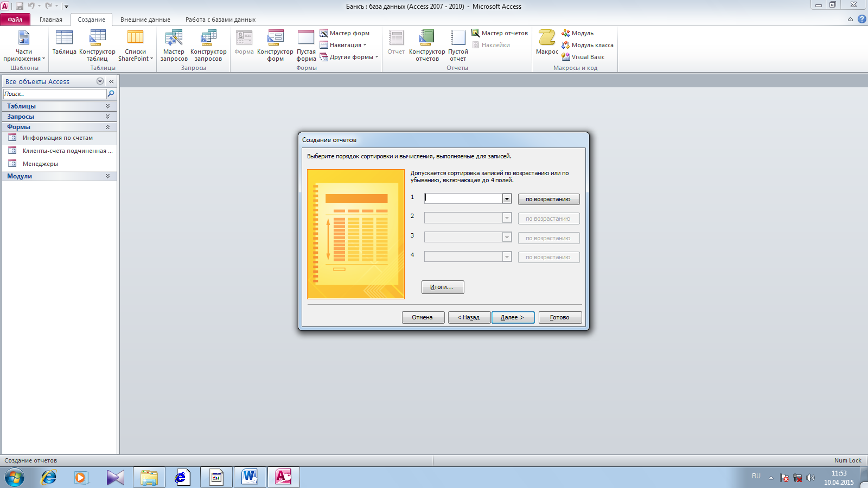Create a new Модуль
The width and height of the screenshot is (868, 488).
coord(578,33)
